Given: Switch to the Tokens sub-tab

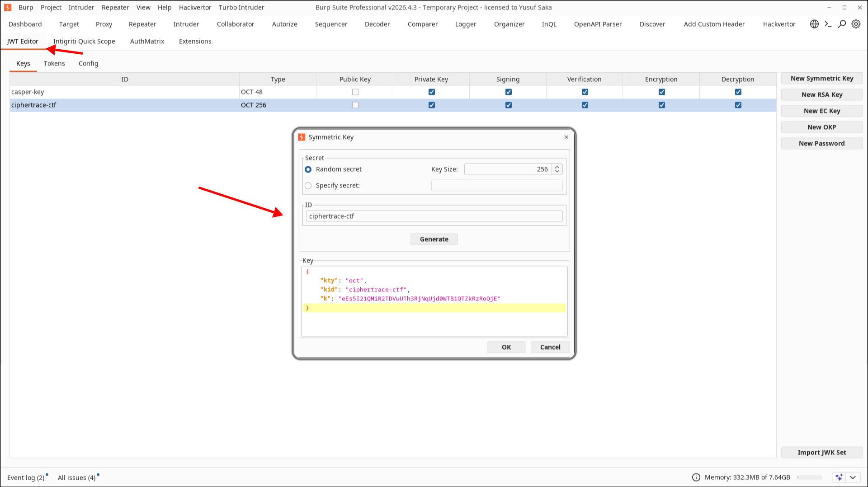Looking at the screenshot, I should (x=54, y=64).
